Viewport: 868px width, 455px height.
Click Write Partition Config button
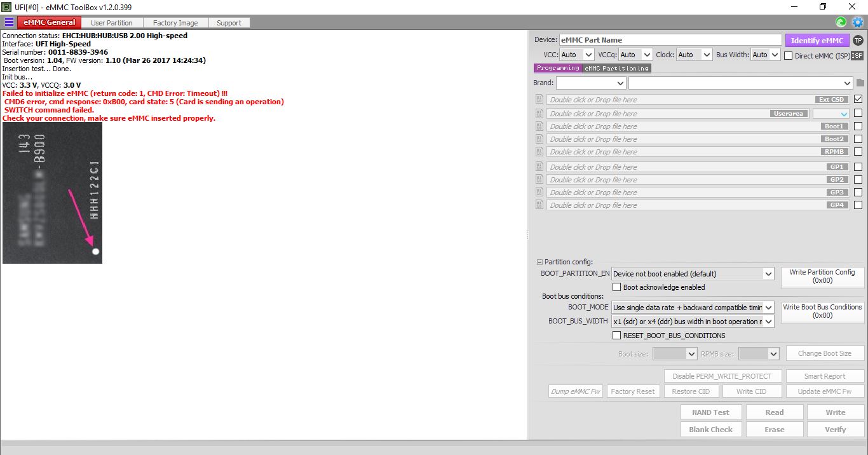pyautogui.click(x=822, y=276)
